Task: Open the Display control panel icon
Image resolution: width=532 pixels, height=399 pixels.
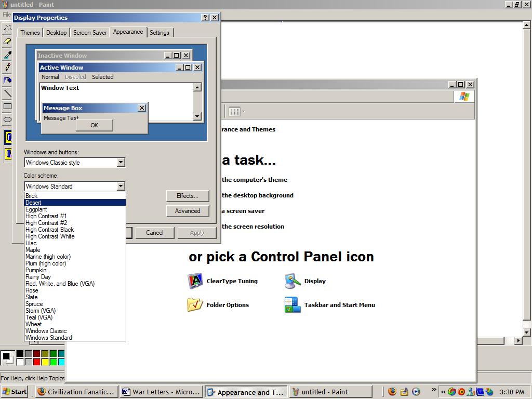Action: (x=292, y=281)
